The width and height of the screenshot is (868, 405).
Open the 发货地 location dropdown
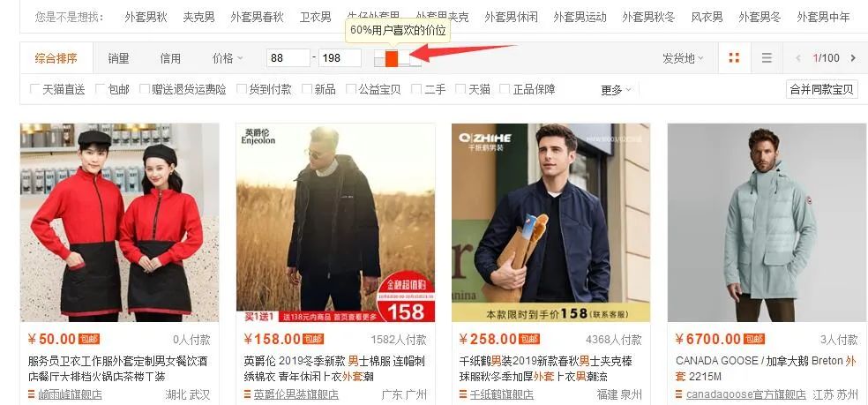pyautogui.click(x=683, y=57)
